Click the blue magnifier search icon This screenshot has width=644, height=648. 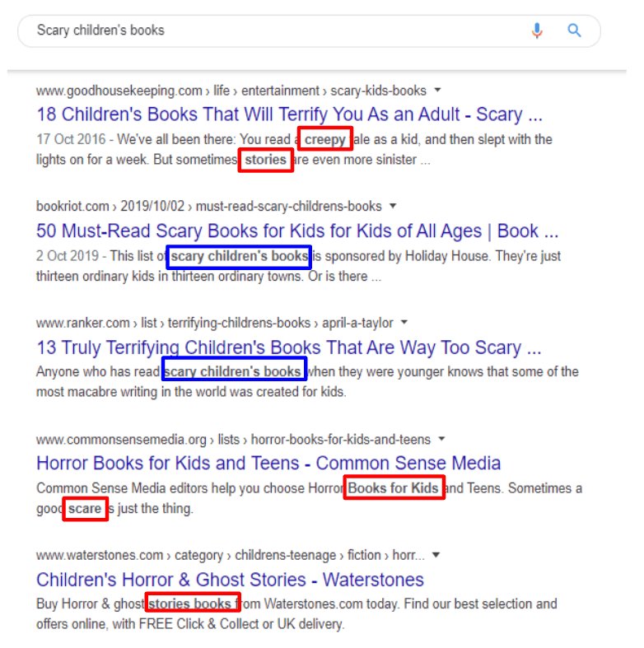(574, 30)
